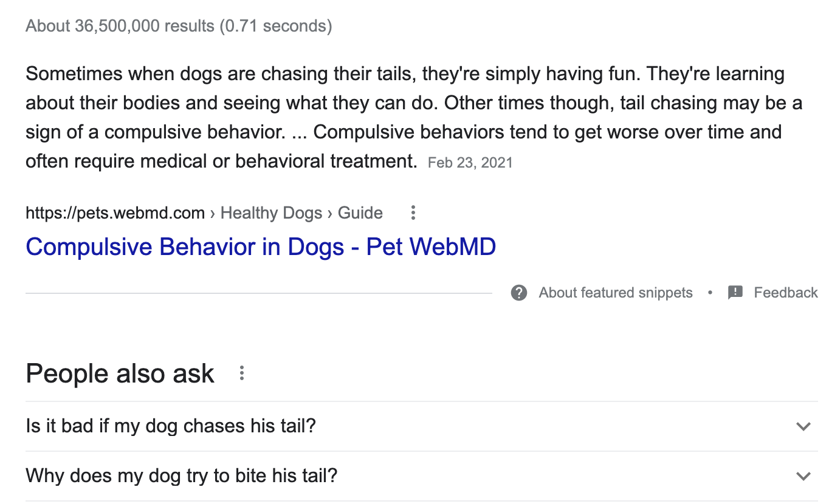Click the About 36,500,000 results text
The width and height of the screenshot is (829, 504).
[x=179, y=27]
